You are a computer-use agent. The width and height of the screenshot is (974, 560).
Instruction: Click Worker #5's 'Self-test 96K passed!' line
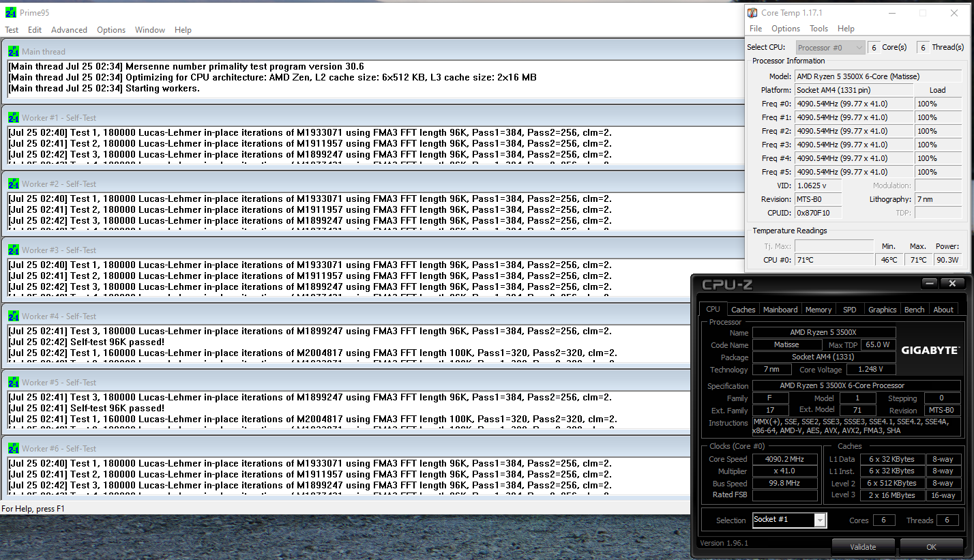pyautogui.click(x=87, y=408)
